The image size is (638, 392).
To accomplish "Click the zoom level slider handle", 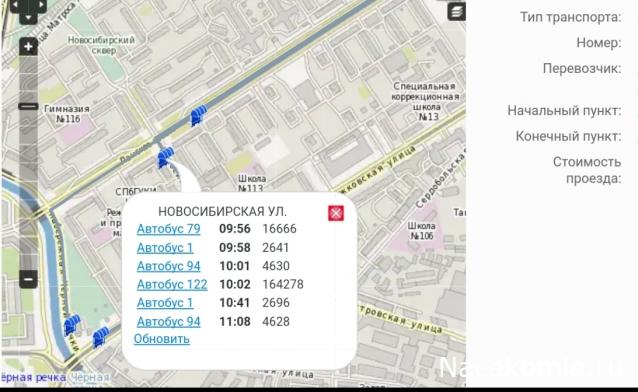I will pos(28,107).
